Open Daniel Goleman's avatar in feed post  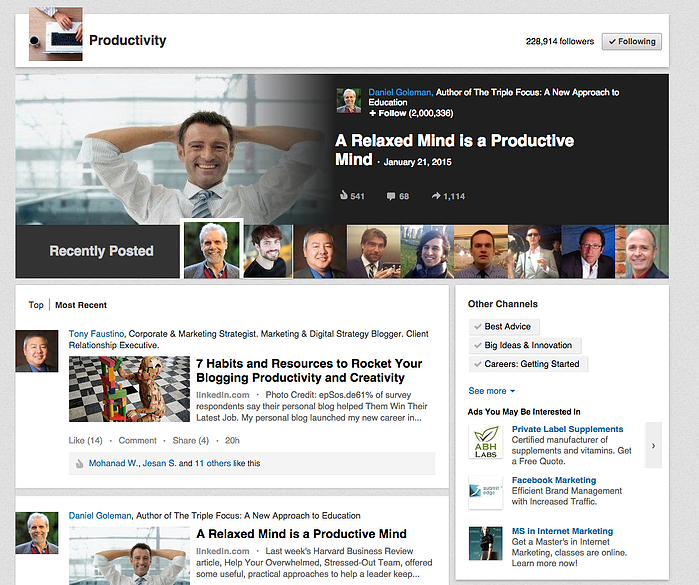pyautogui.click(x=37, y=533)
